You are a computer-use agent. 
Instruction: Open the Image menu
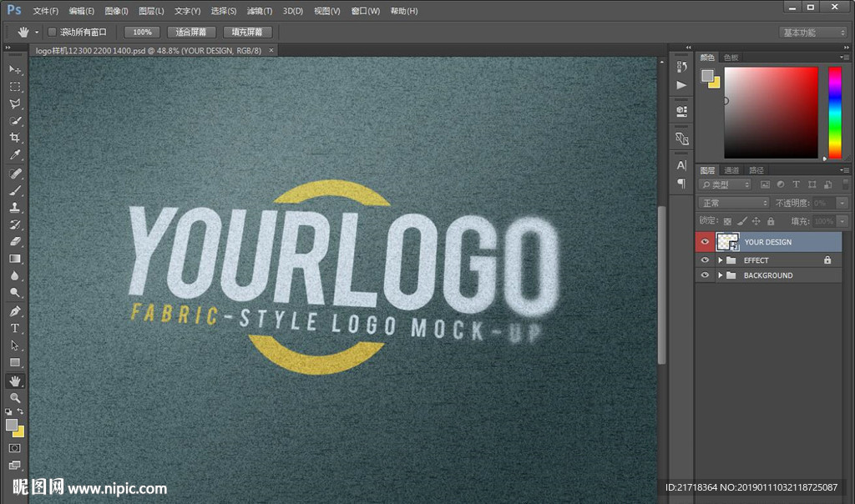[x=116, y=11]
